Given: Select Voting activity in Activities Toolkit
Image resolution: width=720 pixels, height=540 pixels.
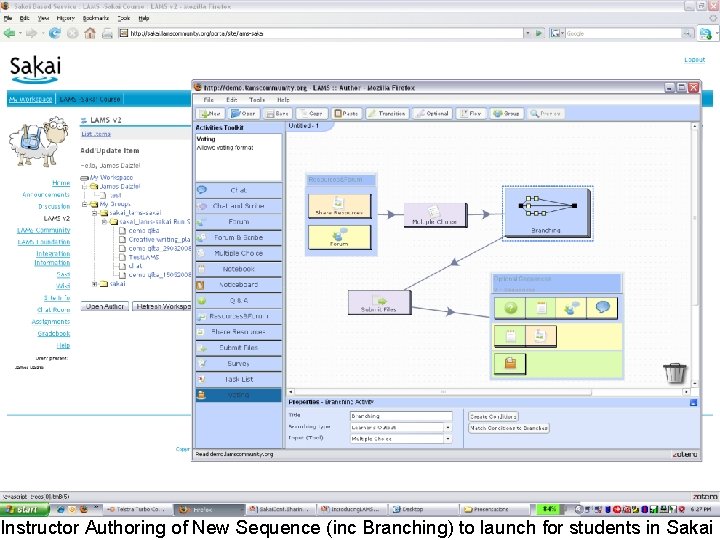Looking at the screenshot, I should tap(238, 395).
